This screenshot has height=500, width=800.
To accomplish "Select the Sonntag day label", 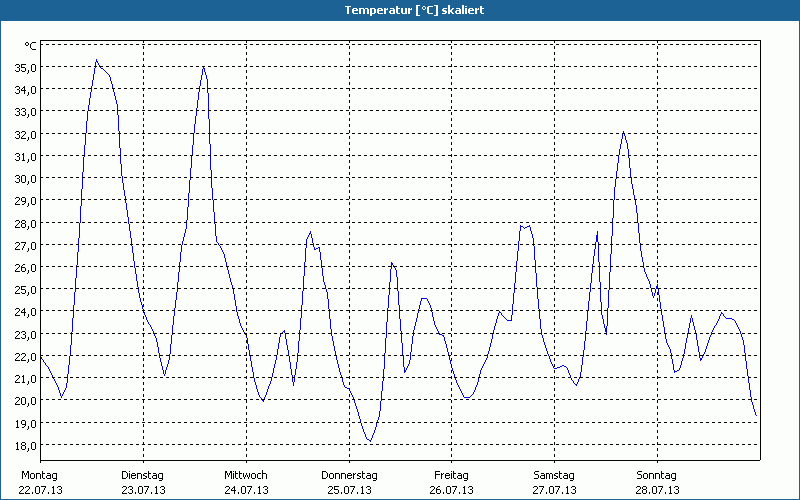I will (x=657, y=475).
